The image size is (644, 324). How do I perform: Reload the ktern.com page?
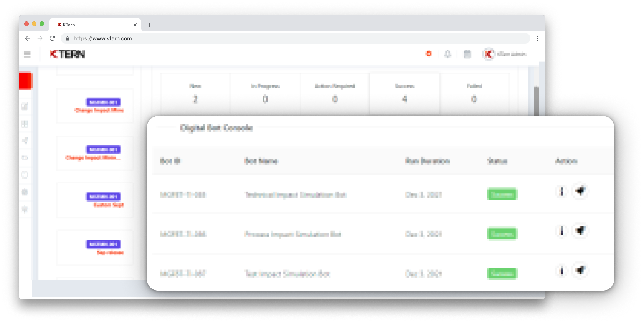(53, 38)
